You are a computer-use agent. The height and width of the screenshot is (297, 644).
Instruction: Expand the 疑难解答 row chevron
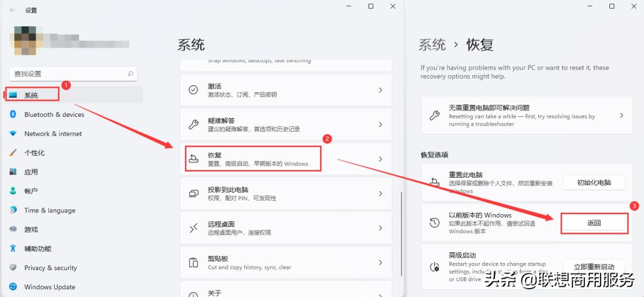pyautogui.click(x=380, y=125)
